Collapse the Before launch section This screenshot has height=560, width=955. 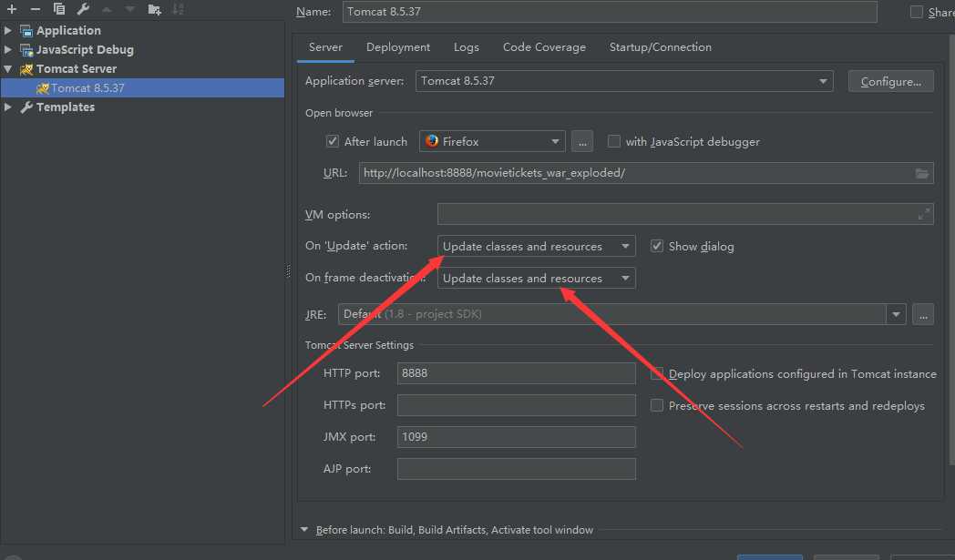point(304,530)
